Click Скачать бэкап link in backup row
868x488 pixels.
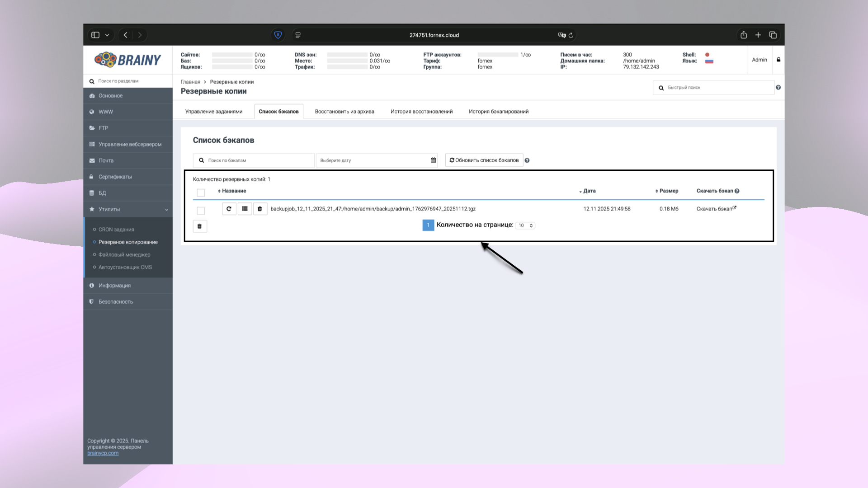tap(716, 209)
